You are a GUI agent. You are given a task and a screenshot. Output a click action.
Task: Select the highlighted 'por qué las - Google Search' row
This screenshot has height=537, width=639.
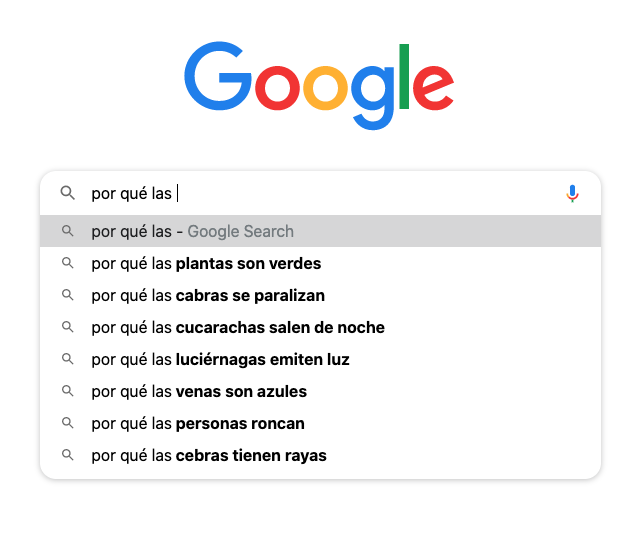pos(320,231)
